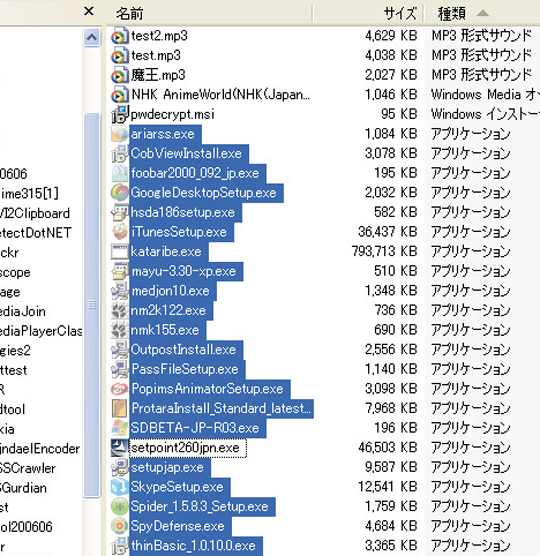Viewport: 540px width, 556px height.
Task: Click the SDBETA-JP-R03.exe icon
Action: (119, 428)
